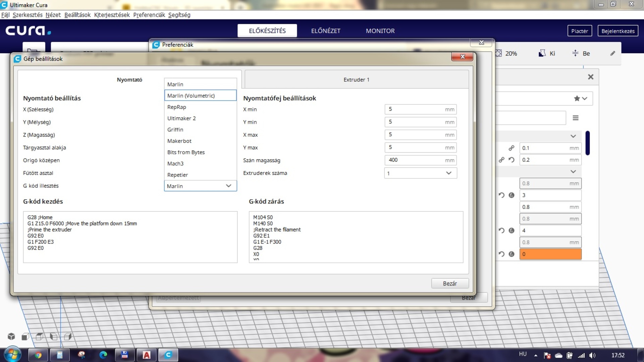This screenshot has height=362, width=644.
Task: Go to the MONITOR stage
Action: [380, 31]
